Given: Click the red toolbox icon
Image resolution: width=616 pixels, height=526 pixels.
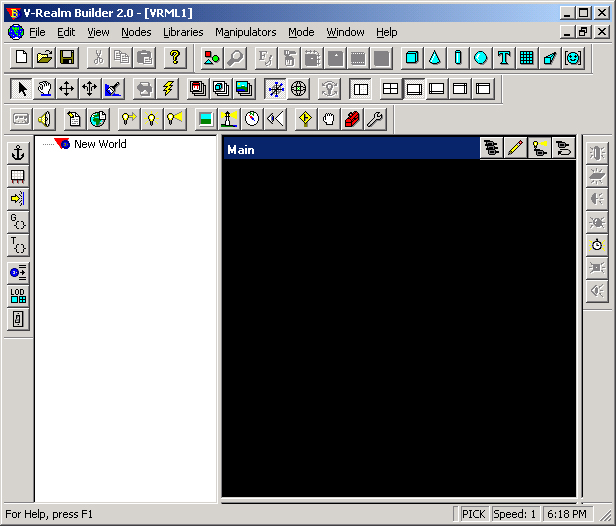Looking at the screenshot, I should [352, 119].
